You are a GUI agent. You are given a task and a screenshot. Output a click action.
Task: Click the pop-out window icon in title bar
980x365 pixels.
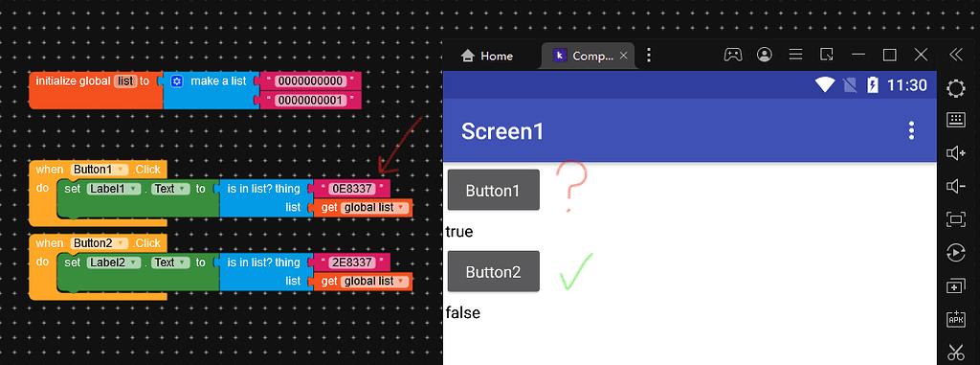[827, 56]
